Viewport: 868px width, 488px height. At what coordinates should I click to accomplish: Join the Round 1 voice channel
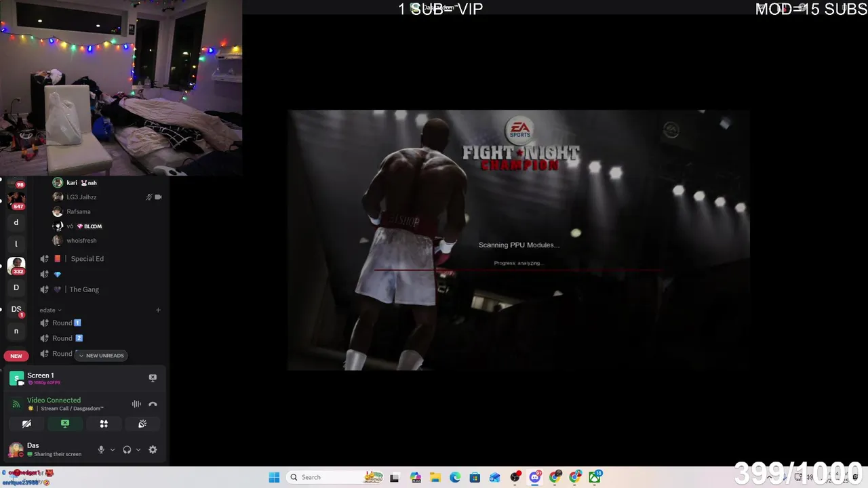click(100, 323)
